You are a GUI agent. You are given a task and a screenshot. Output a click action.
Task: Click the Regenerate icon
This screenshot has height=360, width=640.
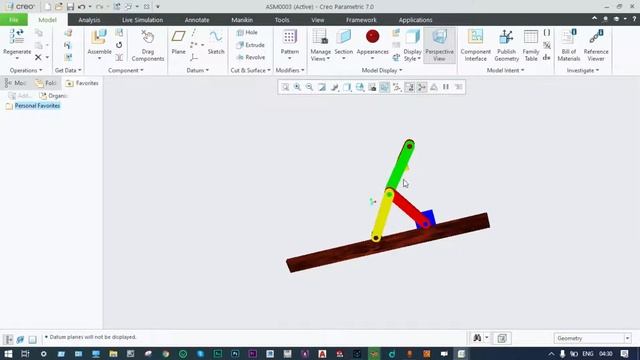[17, 37]
